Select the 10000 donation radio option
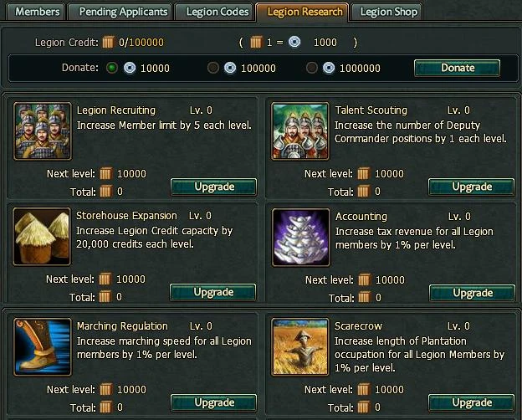This screenshot has width=522, height=420. click(112, 68)
